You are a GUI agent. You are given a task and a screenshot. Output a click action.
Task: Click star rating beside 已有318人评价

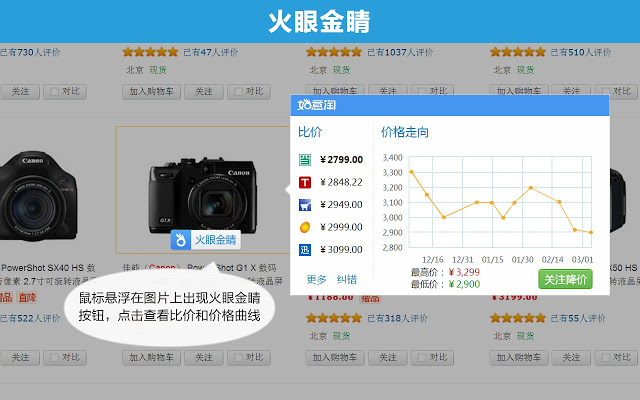[334, 318]
